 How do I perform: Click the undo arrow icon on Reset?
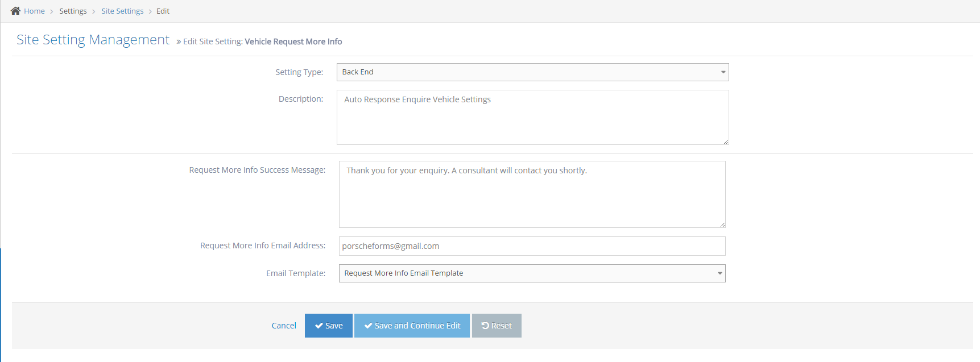(485, 326)
